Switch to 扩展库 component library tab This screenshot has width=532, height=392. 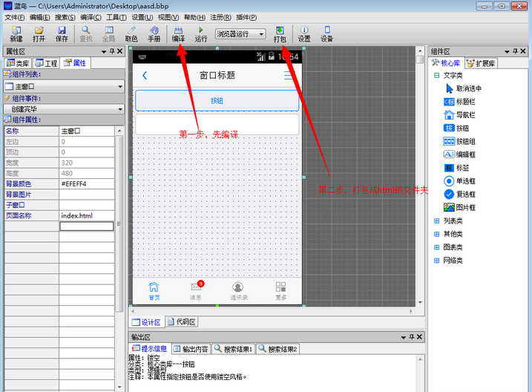click(x=481, y=63)
